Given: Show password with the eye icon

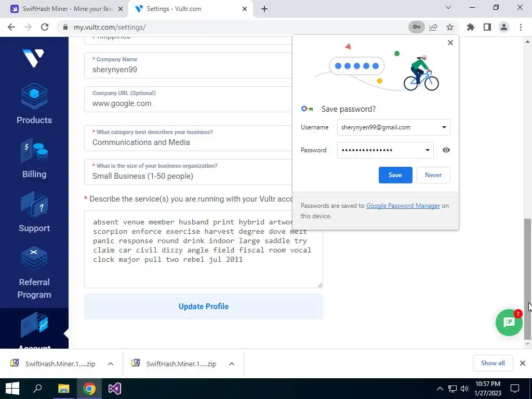Looking at the screenshot, I should (446, 150).
